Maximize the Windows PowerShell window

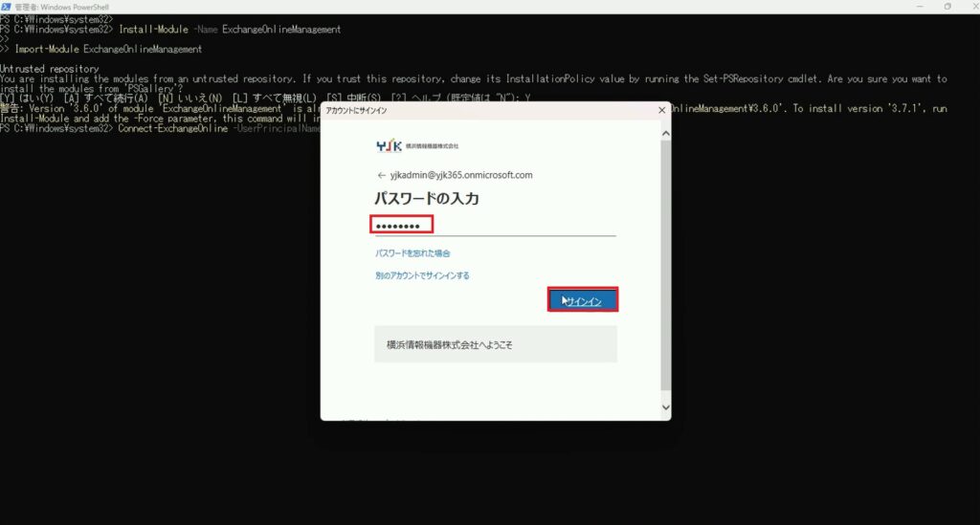click(947, 7)
